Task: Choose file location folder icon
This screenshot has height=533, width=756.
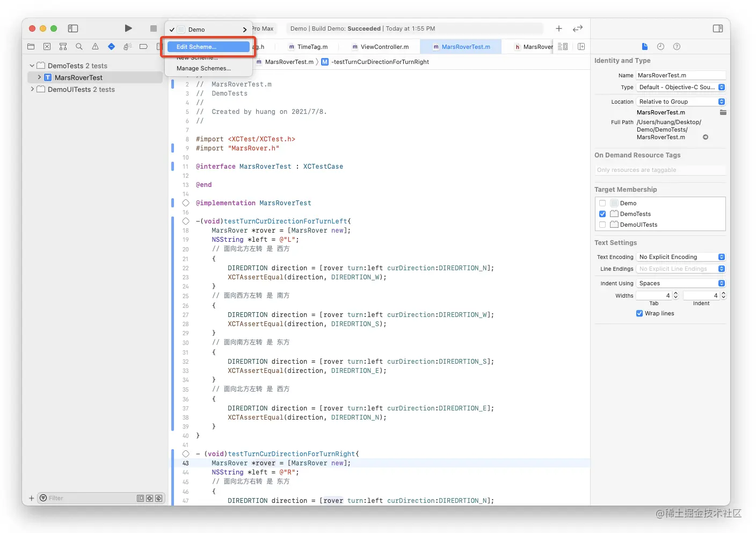Action: coord(723,112)
